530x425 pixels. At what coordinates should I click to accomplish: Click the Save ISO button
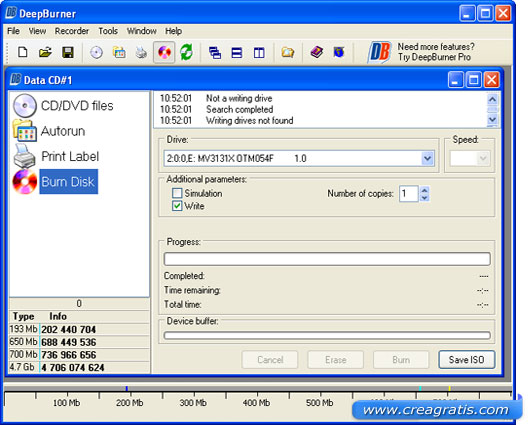466,359
